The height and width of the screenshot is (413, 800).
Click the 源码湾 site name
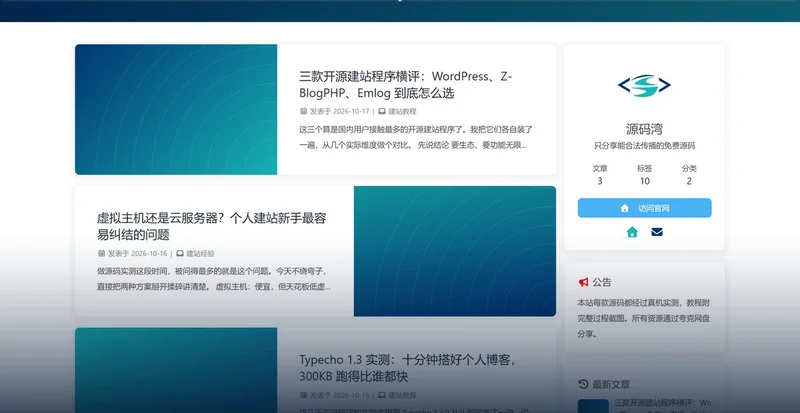coord(644,129)
